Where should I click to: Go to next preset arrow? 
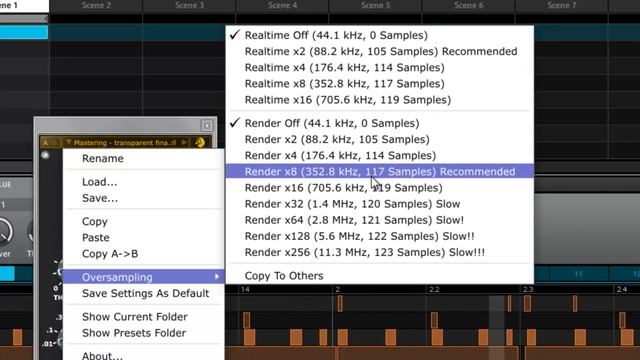tap(184, 142)
